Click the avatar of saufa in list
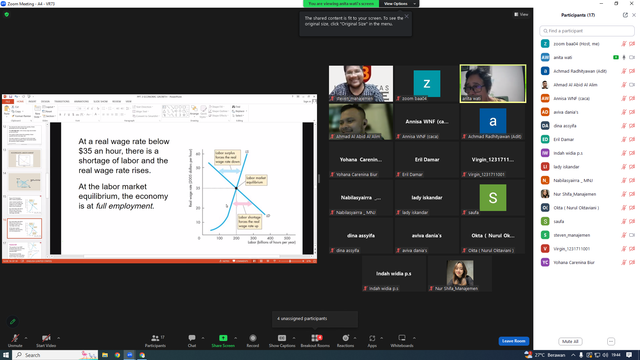Screen dimensions: 640x360 coord(545,221)
